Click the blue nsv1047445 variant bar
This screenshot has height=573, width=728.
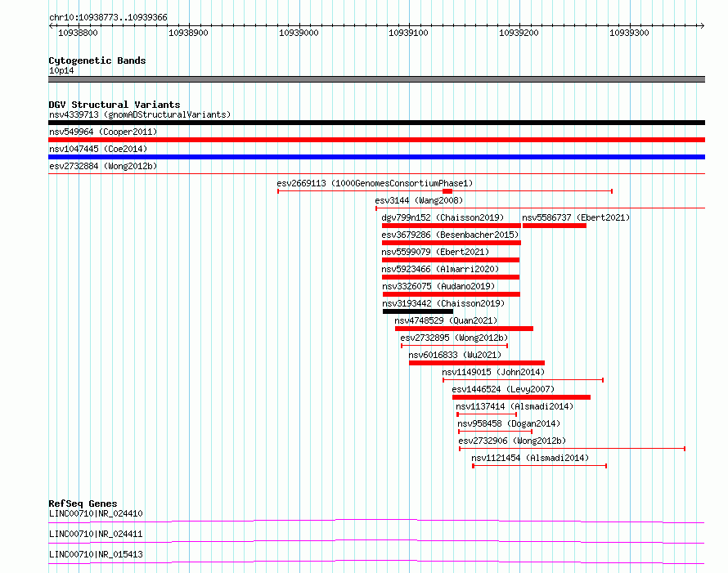click(x=376, y=157)
